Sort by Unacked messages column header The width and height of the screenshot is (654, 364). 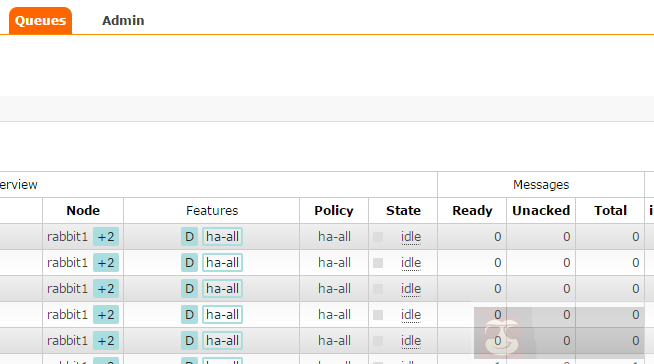(x=541, y=211)
